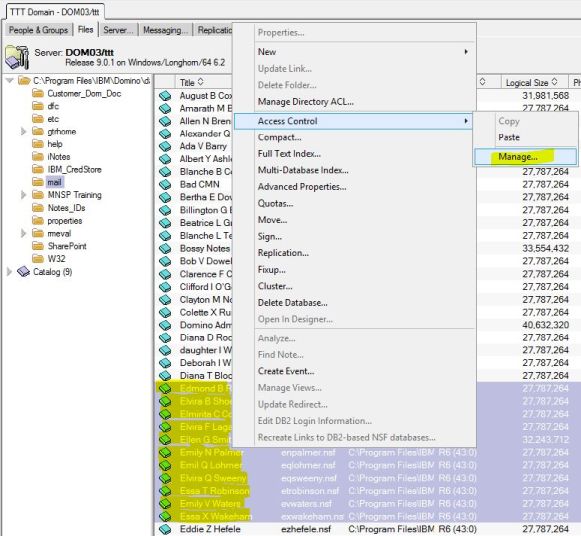Select Quotas... from the context menu
This screenshot has width=581, height=536.
click(x=275, y=203)
